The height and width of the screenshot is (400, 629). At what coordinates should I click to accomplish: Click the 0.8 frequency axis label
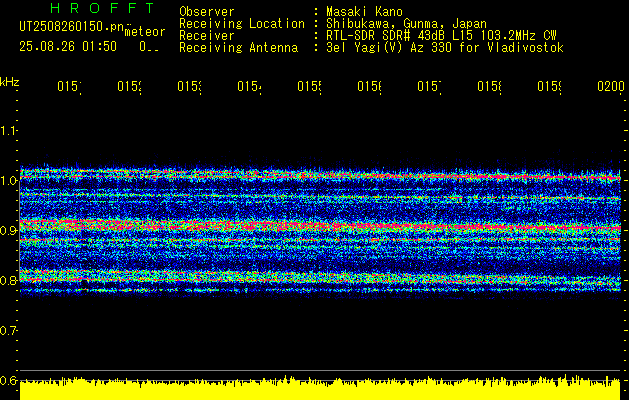click(8, 280)
